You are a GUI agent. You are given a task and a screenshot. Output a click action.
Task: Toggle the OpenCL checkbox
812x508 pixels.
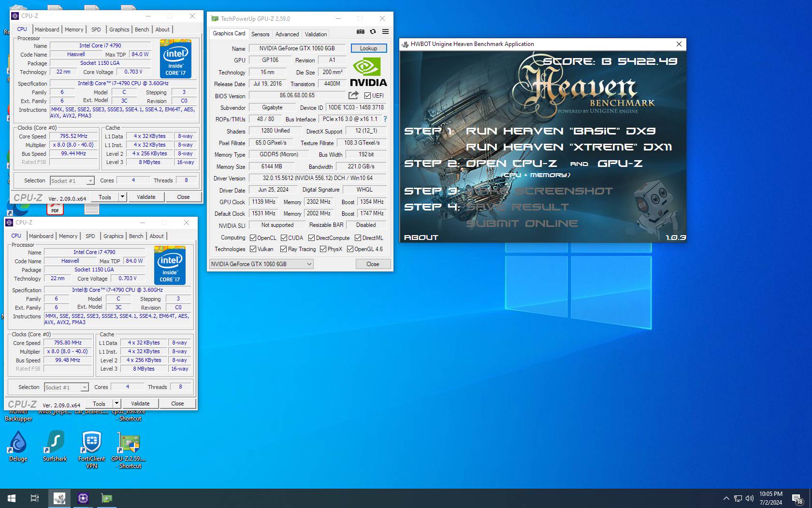(253, 238)
